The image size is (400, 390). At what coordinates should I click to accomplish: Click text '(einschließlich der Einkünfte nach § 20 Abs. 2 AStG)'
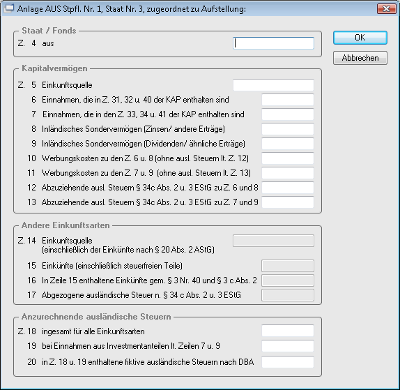point(128,250)
